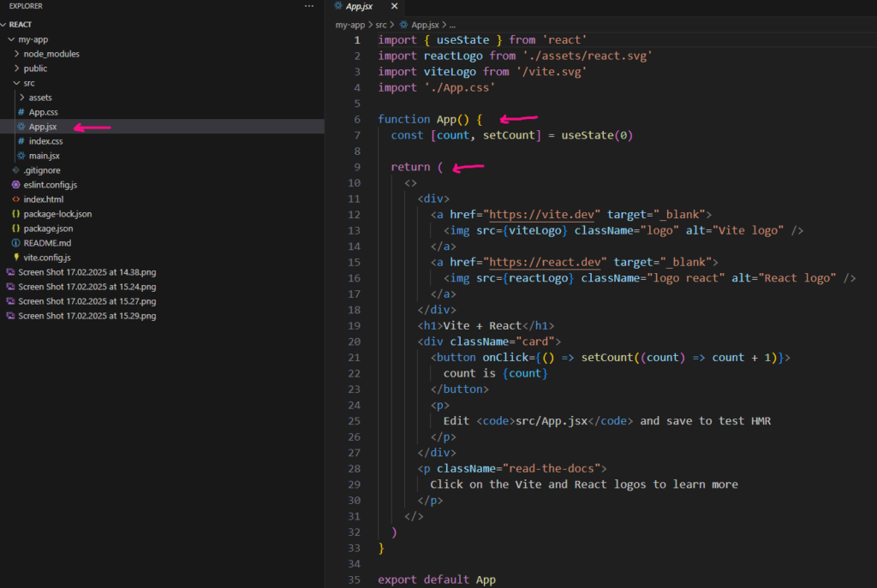The height and width of the screenshot is (588, 877).
Task: Collapse the my-app folder
Action: 33,39
